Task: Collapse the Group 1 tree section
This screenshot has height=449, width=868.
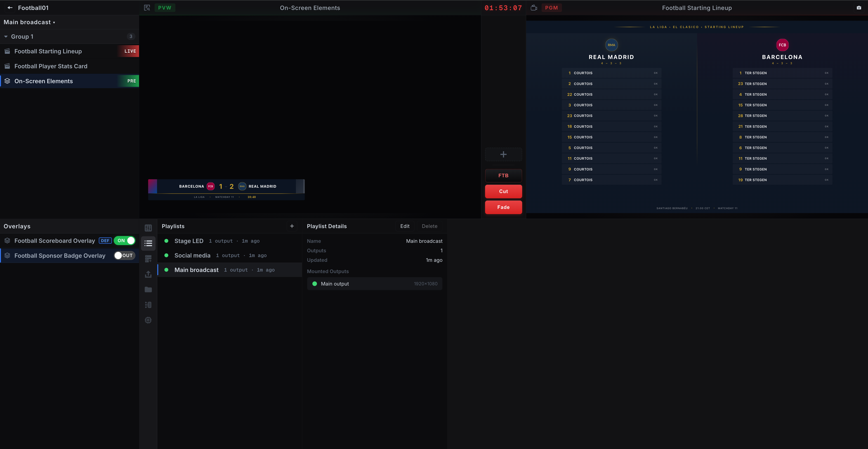Action: tap(6, 36)
